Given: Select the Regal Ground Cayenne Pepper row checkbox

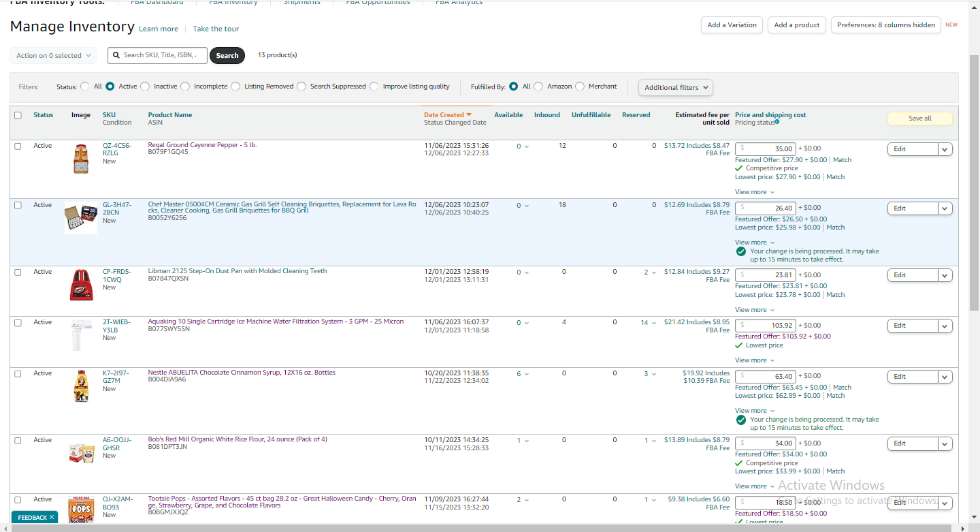Looking at the screenshot, I should click(18, 146).
